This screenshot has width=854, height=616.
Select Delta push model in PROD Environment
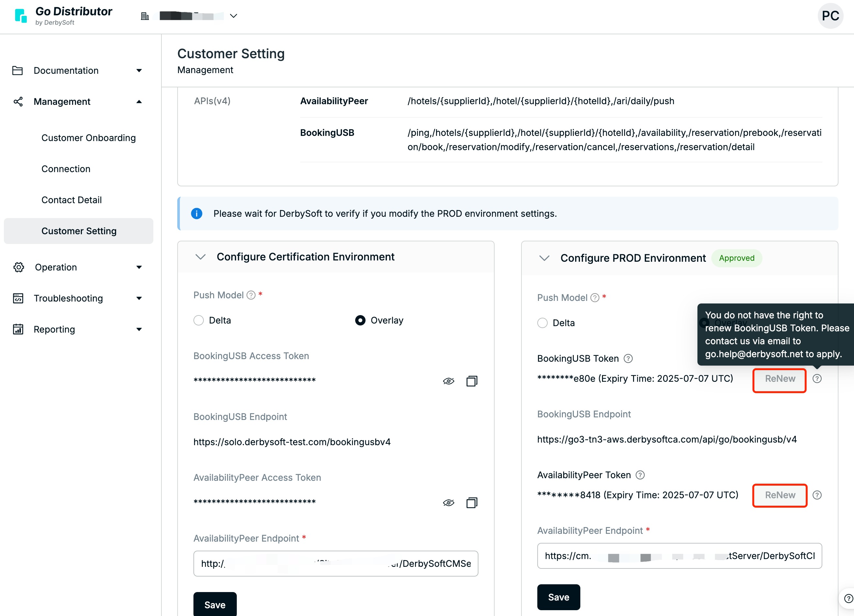pyautogui.click(x=542, y=323)
